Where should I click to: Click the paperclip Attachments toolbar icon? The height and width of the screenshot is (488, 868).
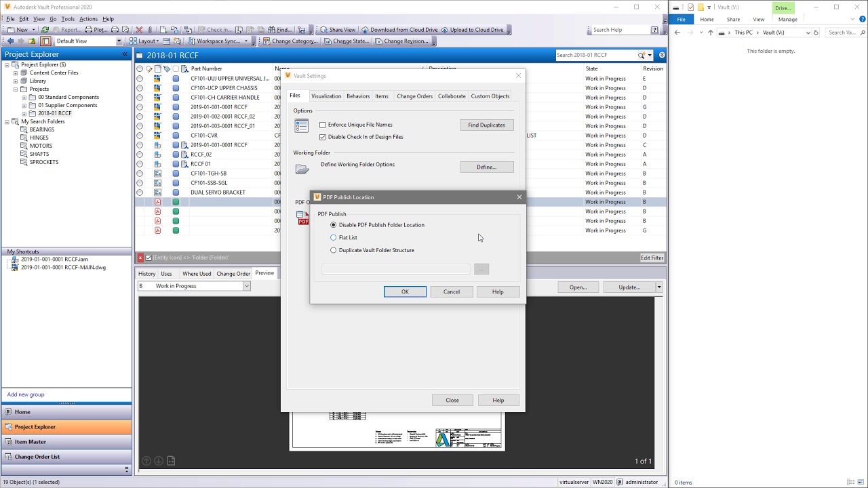pyautogui.click(x=150, y=30)
